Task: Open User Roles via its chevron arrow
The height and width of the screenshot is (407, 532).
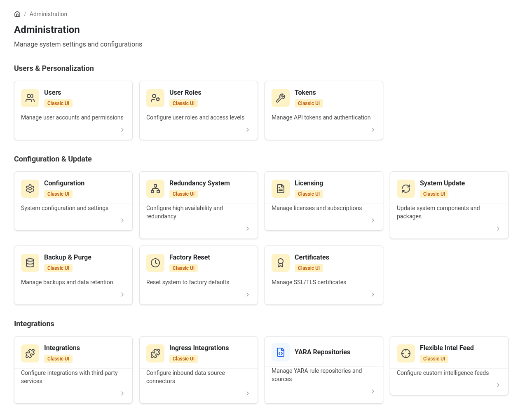Action: click(248, 130)
